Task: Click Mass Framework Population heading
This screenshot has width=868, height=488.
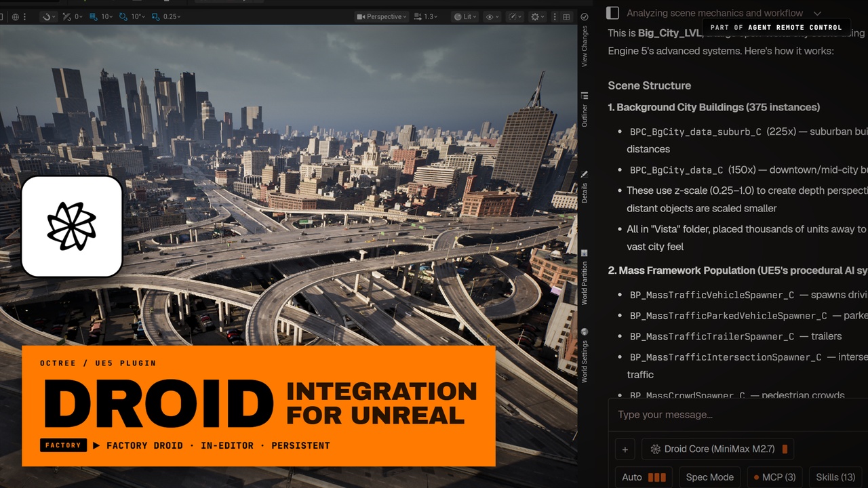Action: (738, 270)
